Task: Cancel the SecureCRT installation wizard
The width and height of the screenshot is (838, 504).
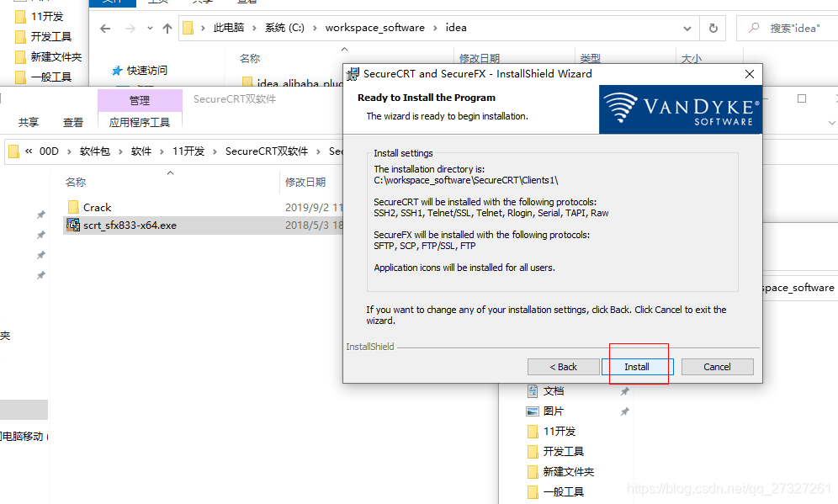Action: coord(717,367)
